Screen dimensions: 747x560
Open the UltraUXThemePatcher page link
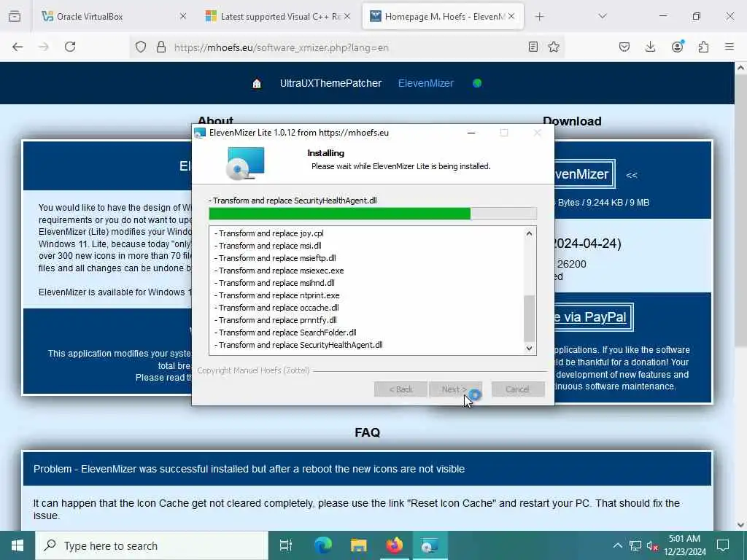(330, 83)
